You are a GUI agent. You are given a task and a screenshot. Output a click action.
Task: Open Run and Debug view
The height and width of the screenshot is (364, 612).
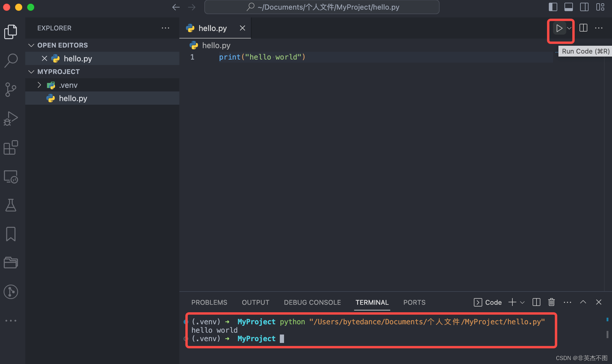point(11,118)
